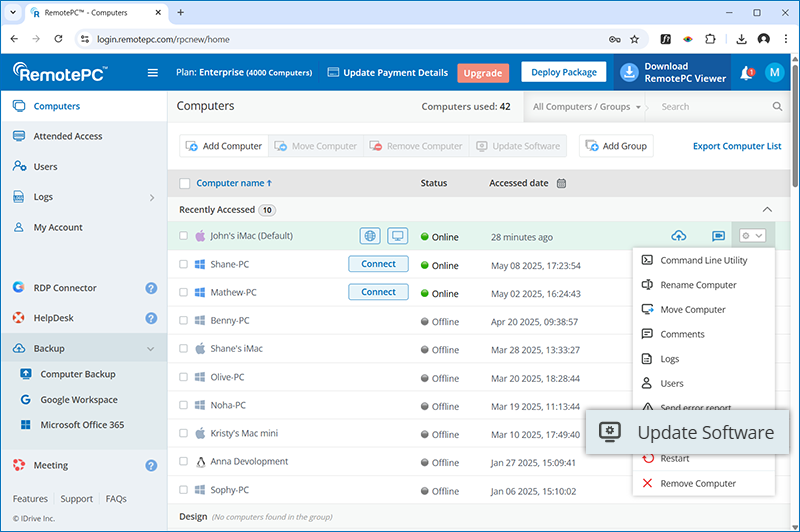The image size is (800, 532).
Task: Toggle the select-all computers checkbox
Action: click(x=184, y=184)
